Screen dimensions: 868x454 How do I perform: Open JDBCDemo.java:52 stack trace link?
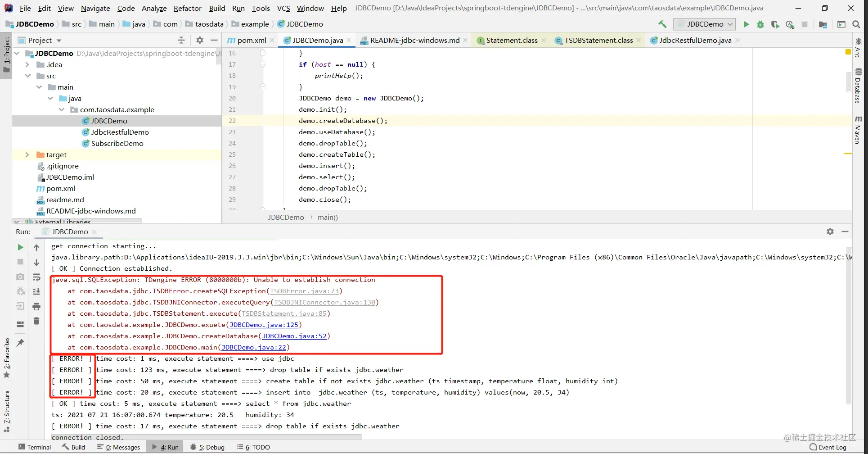point(294,336)
